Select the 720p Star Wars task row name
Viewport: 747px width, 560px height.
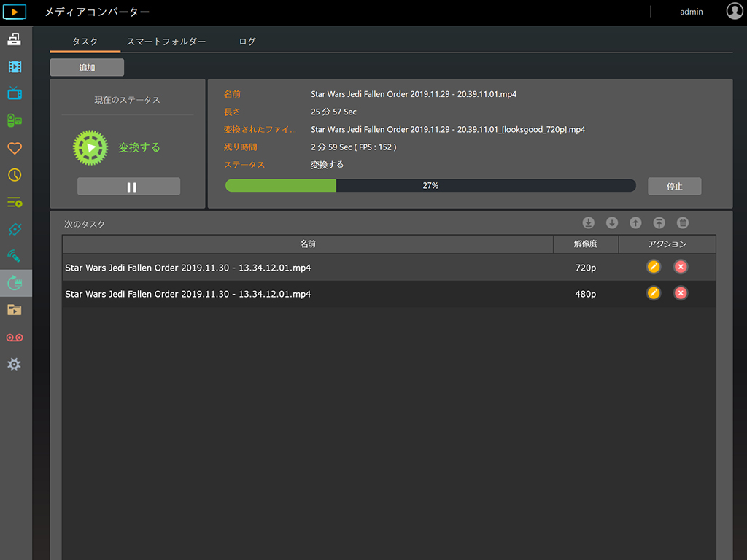[x=187, y=268]
